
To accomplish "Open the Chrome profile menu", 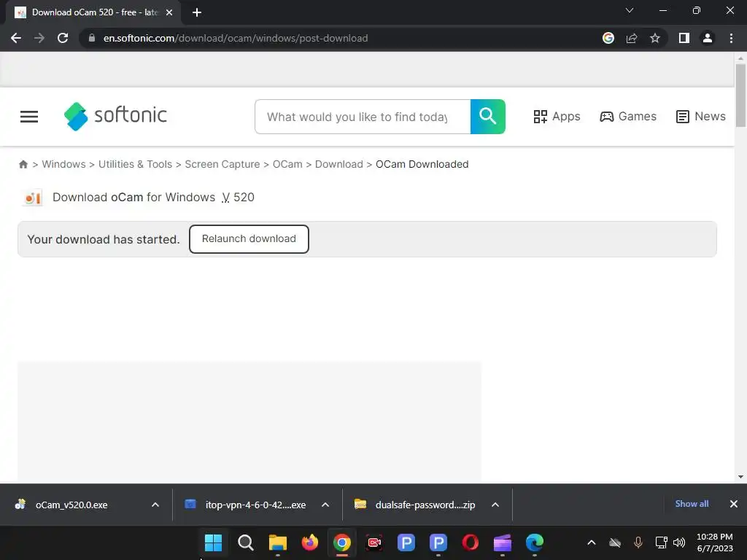I will click(708, 38).
